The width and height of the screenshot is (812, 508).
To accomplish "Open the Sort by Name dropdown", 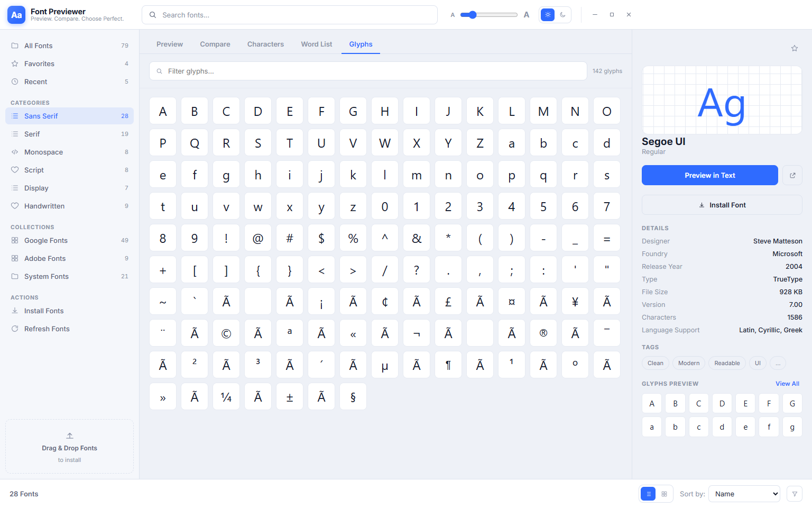I will tap(744, 494).
